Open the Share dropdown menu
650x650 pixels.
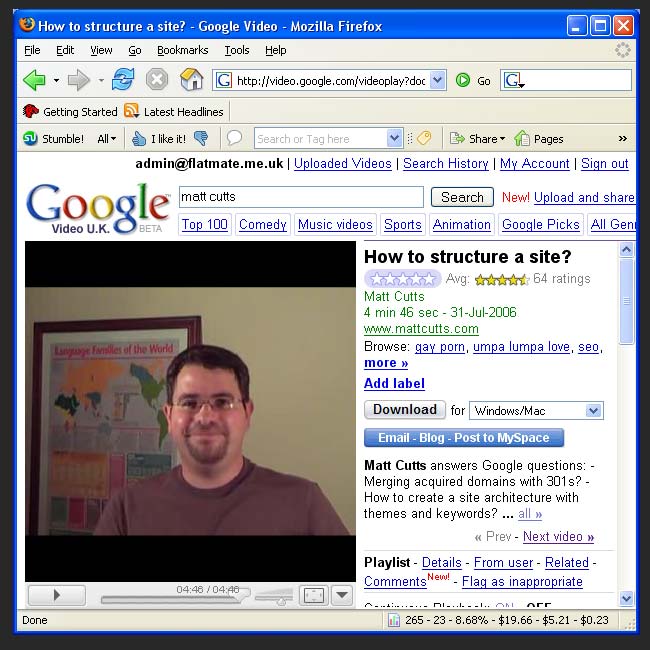(478, 138)
